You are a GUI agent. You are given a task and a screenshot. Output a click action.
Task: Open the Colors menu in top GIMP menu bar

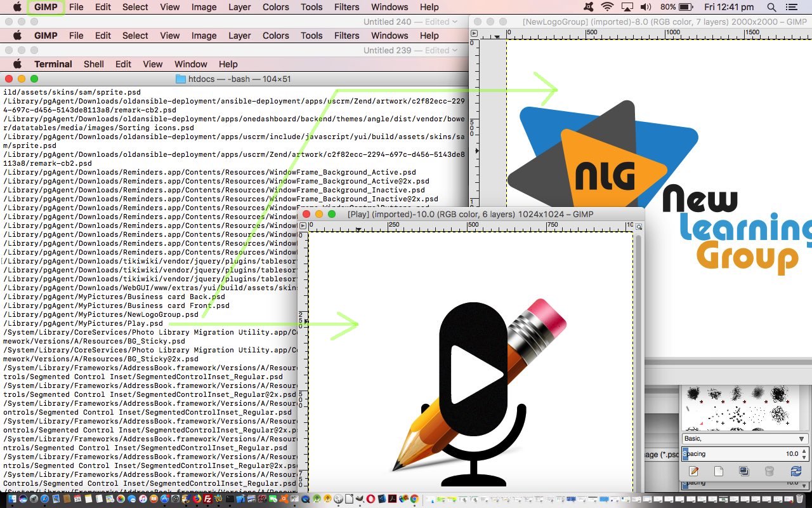275,7
